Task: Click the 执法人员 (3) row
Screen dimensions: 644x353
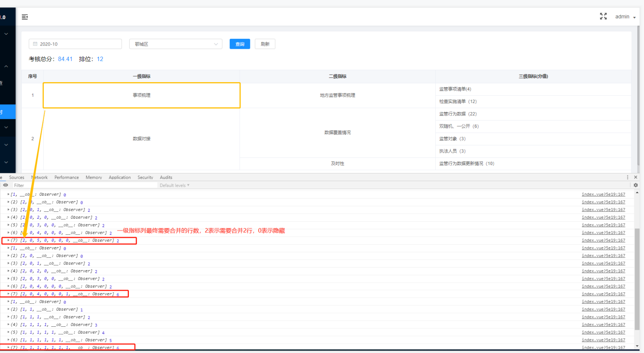Action: click(x=533, y=151)
